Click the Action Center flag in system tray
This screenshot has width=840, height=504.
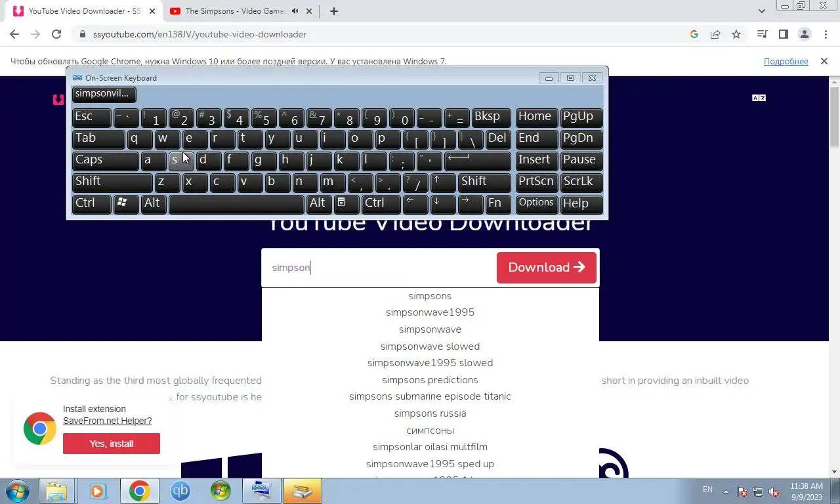742,491
